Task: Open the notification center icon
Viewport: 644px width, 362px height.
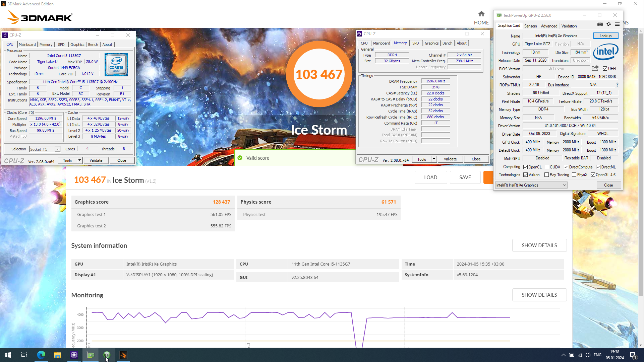Action: tap(633, 355)
